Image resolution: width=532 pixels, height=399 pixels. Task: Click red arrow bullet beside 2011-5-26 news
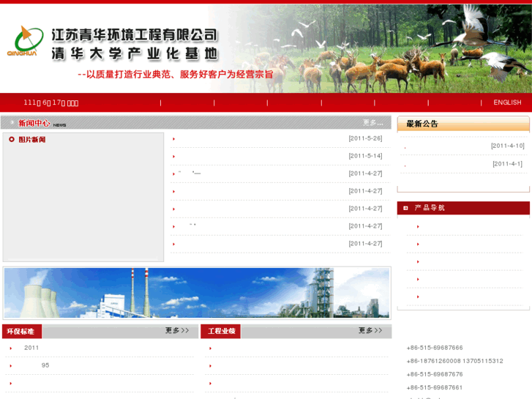point(173,139)
